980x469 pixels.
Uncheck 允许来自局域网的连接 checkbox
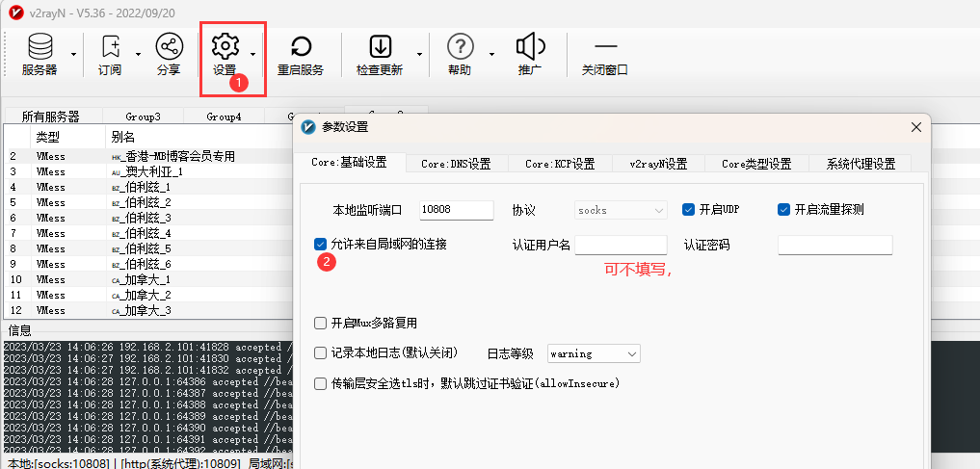tap(321, 245)
